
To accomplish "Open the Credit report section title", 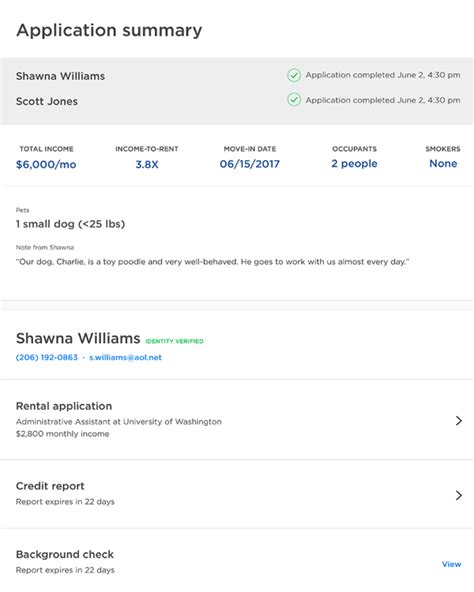I will click(50, 486).
